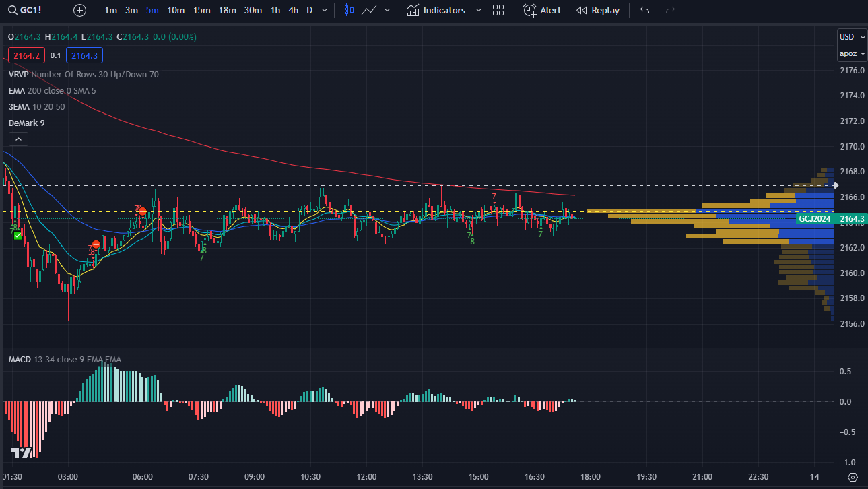The height and width of the screenshot is (489, 868).
Task: Click the 18:00 time axis label
Action: pyautogui.click(x=590, y=476)
